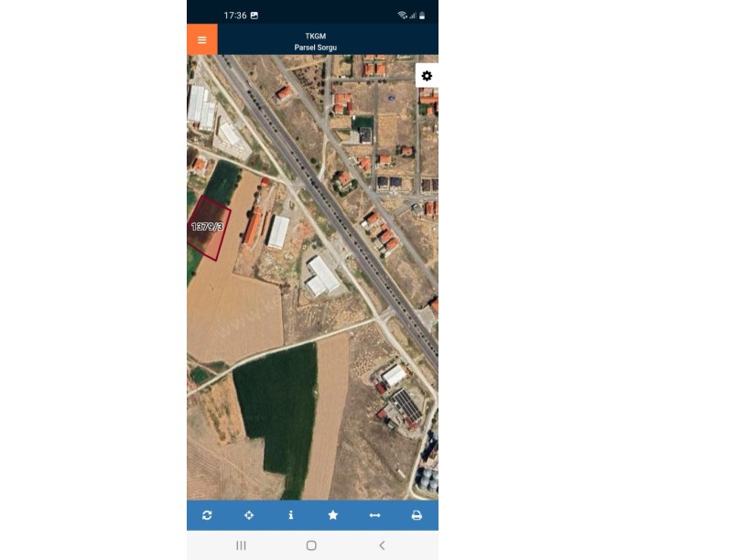Tap the white warehouse building near highway
The width and height of the screenshot is (747, 560).
point(323,276)
